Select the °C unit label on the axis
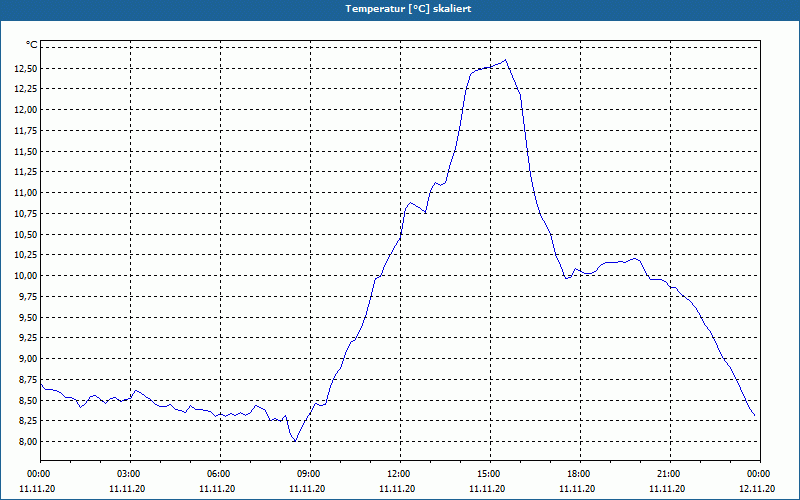Image resolution: width=800 pixels, height=500 pixels. point(32,44)
